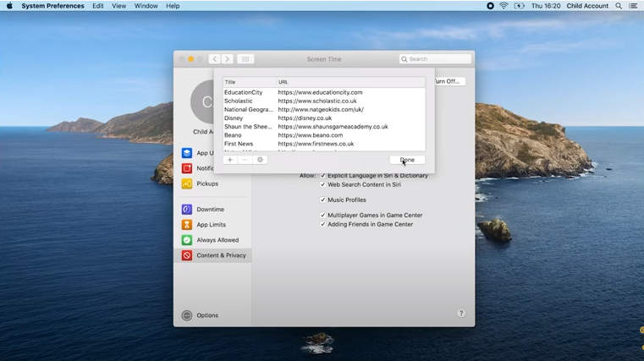Open the Window menu
644x361 pixels.
(146, 6)
